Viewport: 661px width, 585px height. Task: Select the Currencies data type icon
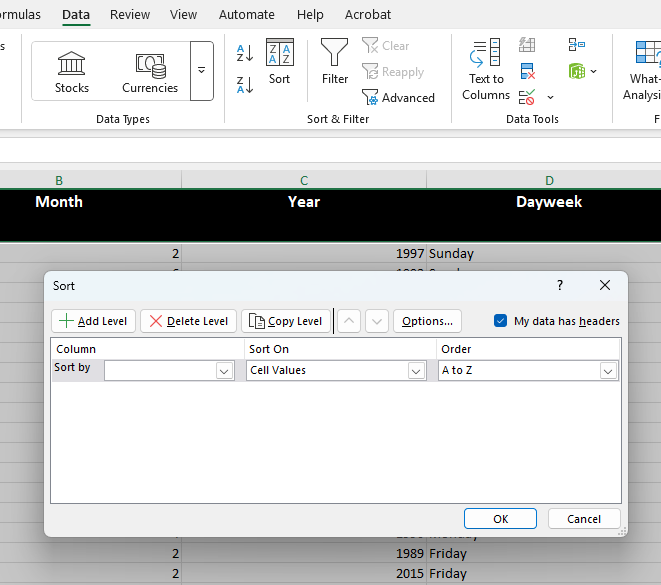click(149, 71)
